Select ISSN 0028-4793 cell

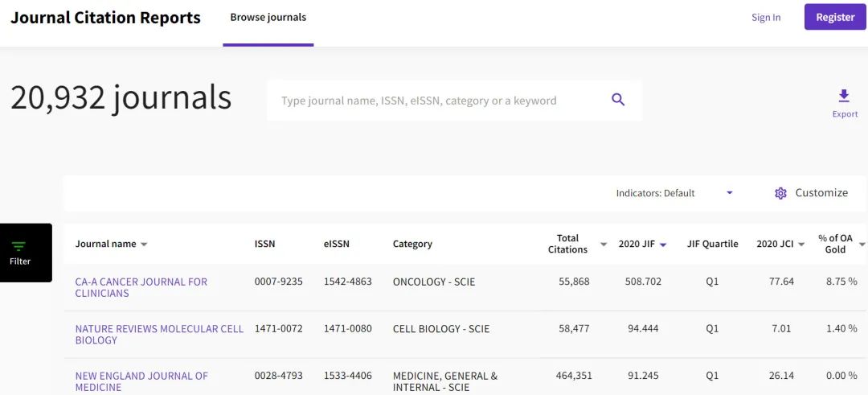point(278,376)
